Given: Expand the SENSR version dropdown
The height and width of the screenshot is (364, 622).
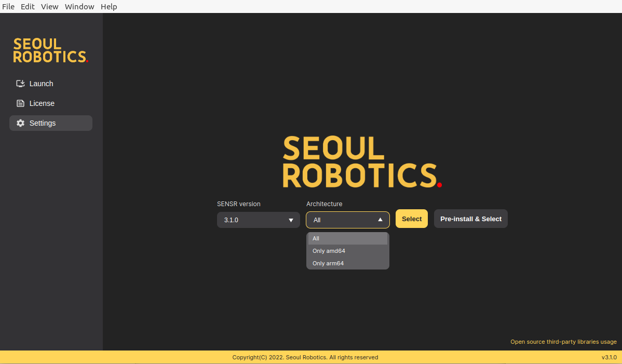Looking at the screenshot, I should 258,220.
